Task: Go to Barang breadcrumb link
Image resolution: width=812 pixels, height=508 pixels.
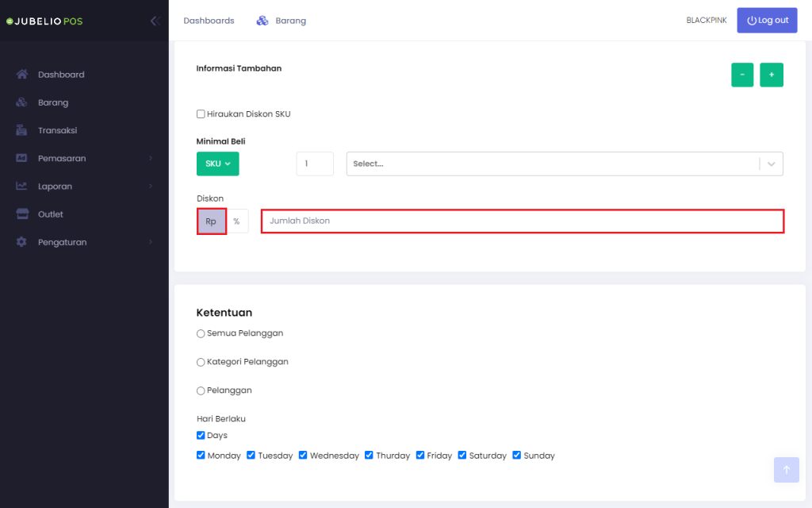Action: coord(290,21)
